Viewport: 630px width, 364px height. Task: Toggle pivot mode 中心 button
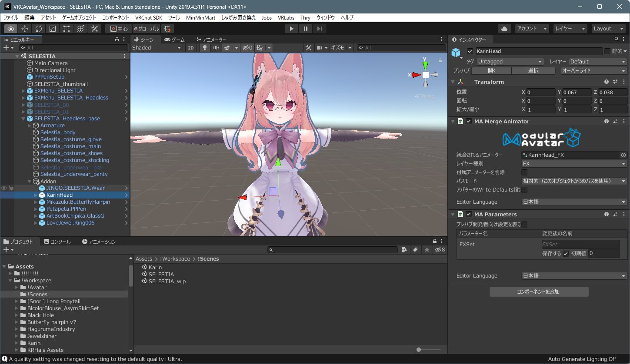(118, 29)
